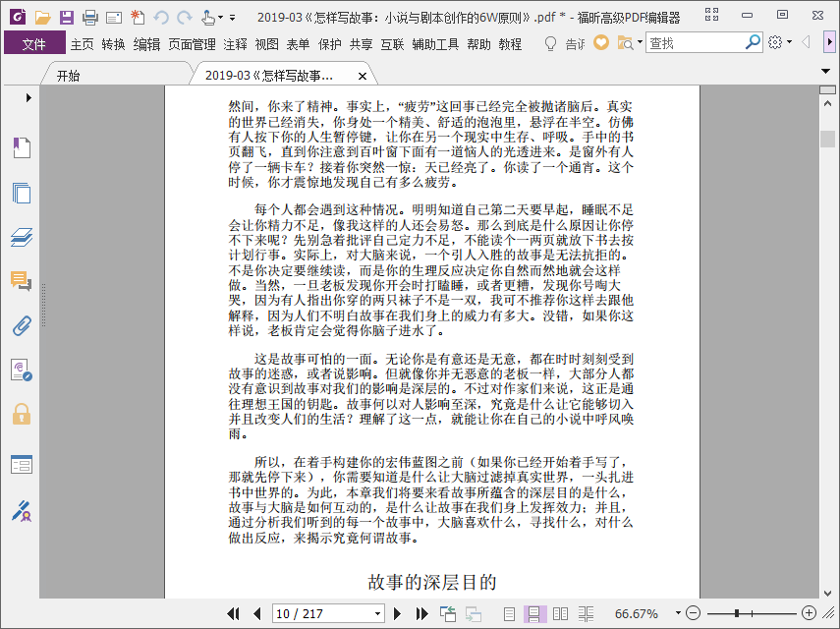The height and width of the screenshot is (629, 840).
Task: Click the previous search result triangle
Action: [x=806, y=42]
